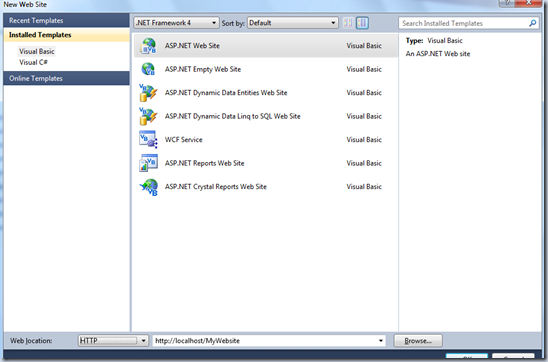Click the search magnifier icon
548x362 pixels.
tap(532, 23)
